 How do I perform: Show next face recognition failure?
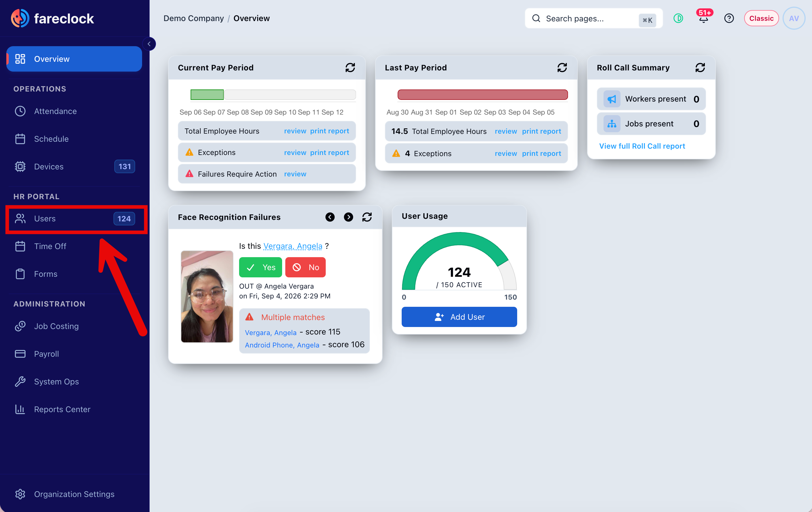click(348, 217)
